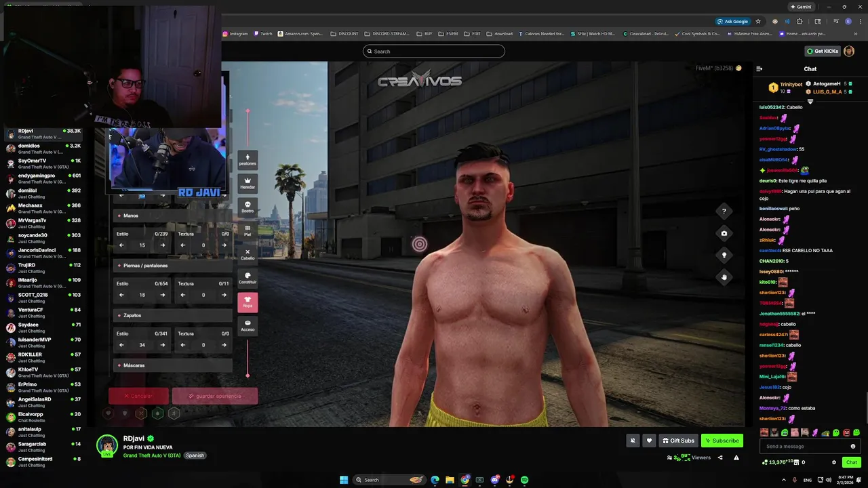Select the Piel skin category
Screen dimensions: 868x488
248,231
